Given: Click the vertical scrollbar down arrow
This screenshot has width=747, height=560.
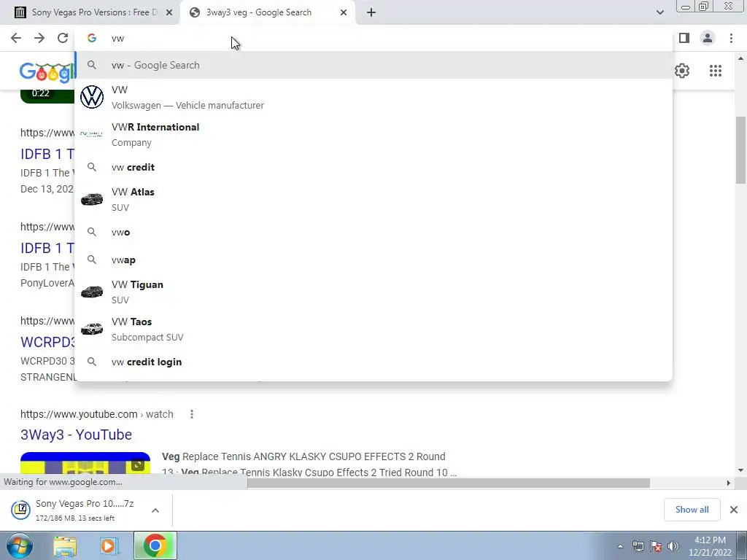Looking at the screenshot, I should point(741,470).
